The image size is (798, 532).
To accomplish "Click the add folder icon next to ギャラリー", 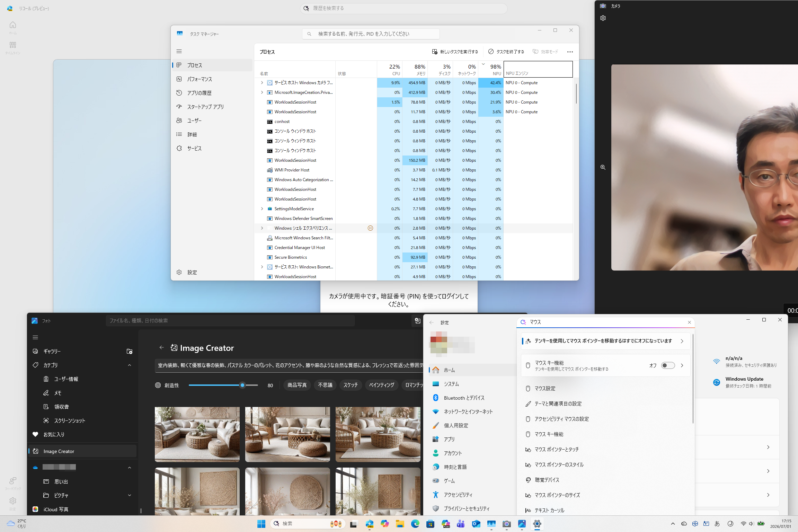I will (x=130, y=351).
